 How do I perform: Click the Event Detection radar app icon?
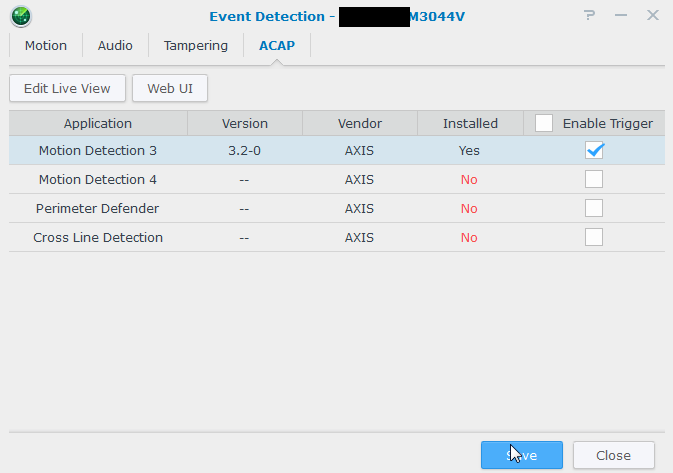coord(21,17)
